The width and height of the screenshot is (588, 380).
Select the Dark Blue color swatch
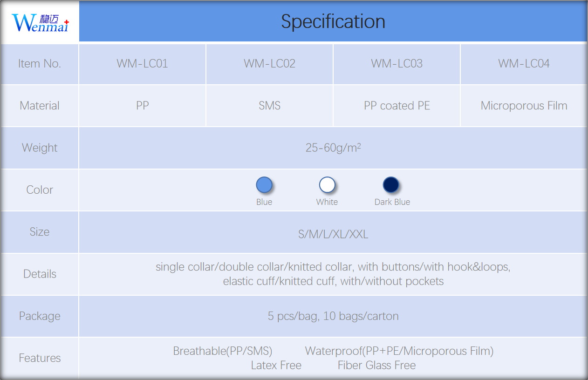point(391,185)
